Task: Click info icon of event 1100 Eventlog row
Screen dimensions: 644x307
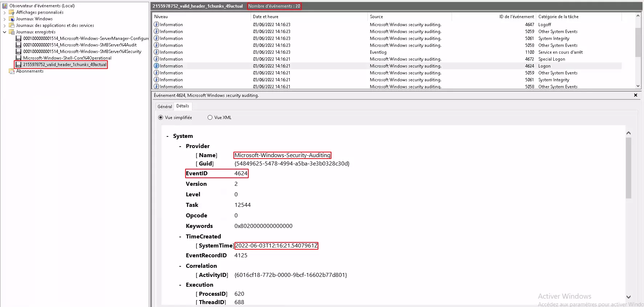Action: coord(156,52)
